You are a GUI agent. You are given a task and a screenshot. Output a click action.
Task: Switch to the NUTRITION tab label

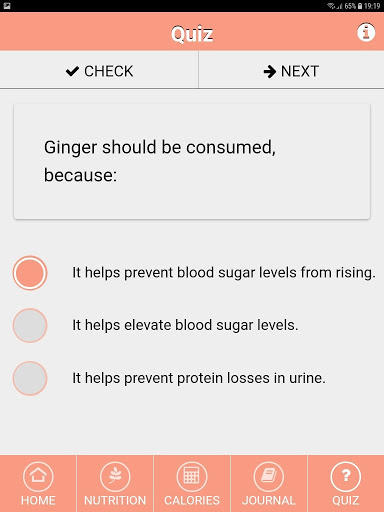[115, 500]
